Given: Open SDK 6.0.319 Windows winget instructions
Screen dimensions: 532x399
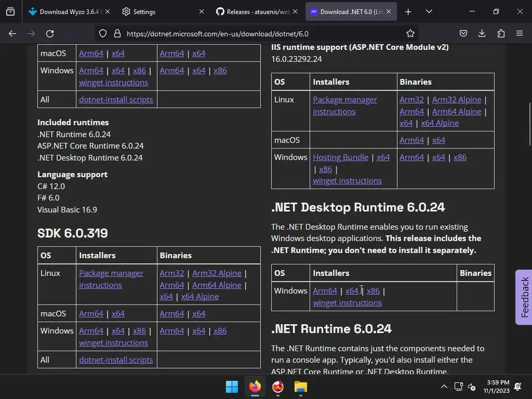Looking at the screenshot, I should 113,343.
